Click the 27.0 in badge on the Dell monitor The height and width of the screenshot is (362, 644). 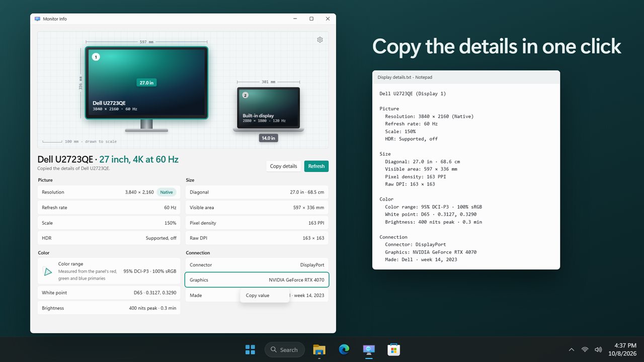pos(146,82)
